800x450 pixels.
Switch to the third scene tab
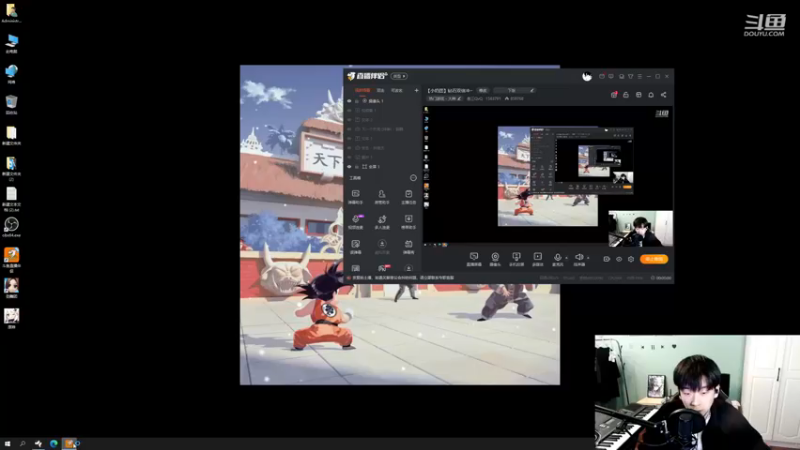396,90
